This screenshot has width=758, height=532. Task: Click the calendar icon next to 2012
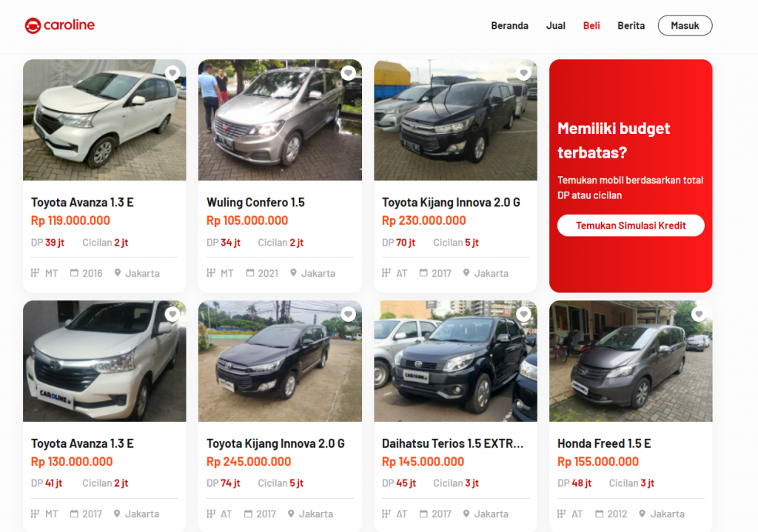coord(600,514)
